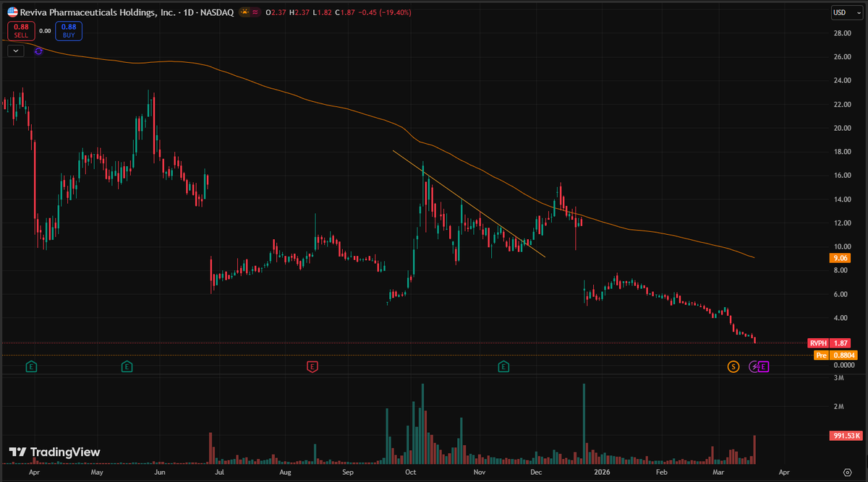Click the pre-market sun session icon
This screenshot has width=868, height=482.
244,12
